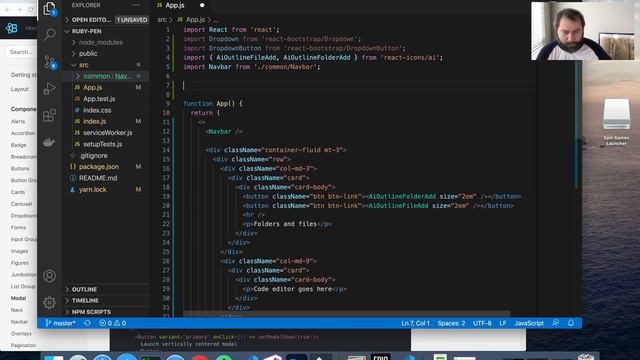Screen dimensions: 640x360
Task: Open Epic Games Launcher desktop drive icon
Action: [616, 121]
